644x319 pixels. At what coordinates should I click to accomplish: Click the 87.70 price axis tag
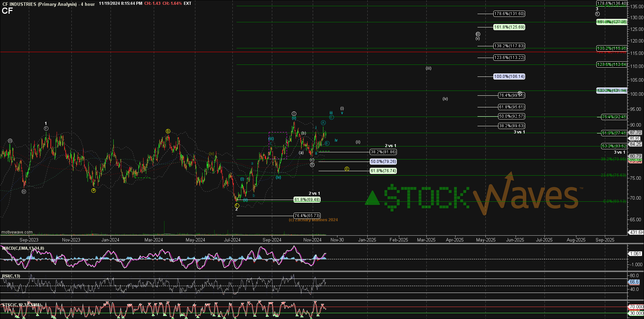[x=635, y=132]
